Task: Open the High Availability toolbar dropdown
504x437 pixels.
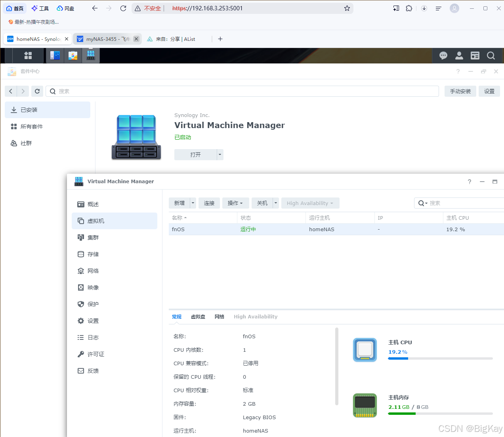Action: coord(310,203)
